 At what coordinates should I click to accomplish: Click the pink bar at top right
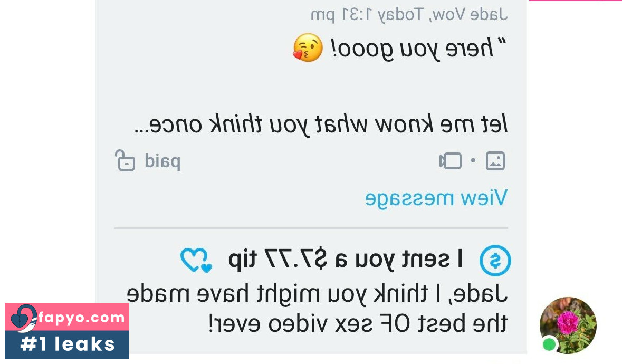pos(575,1)
